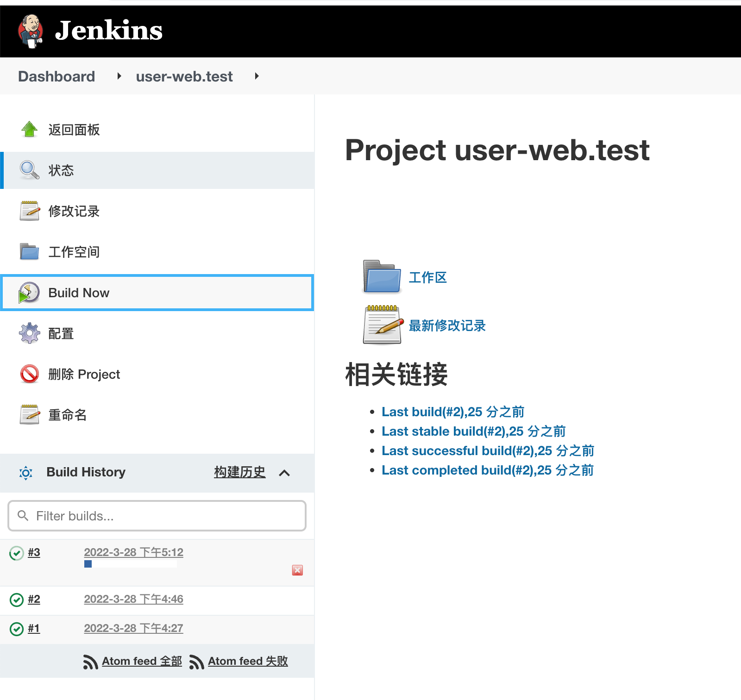Click the success icon for build #2
Image resolution: width=741 pixels, height=700 pixels.
point(17,600)
